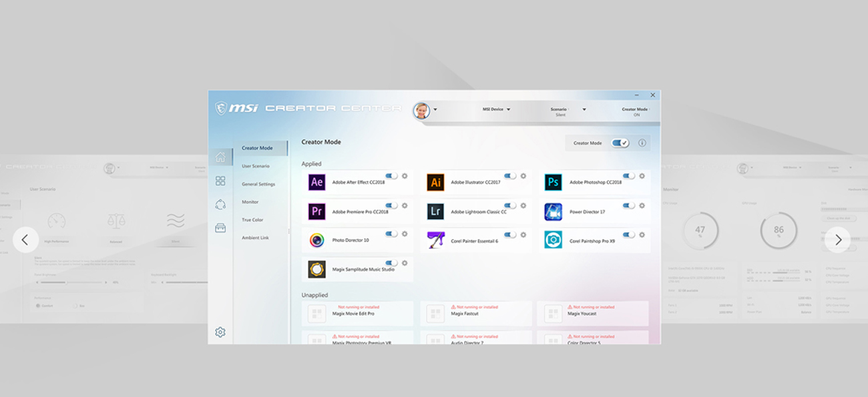Click Balanced scenario in background User Scenario window
The height and width of the screenshot is (397, 868).
116,228
